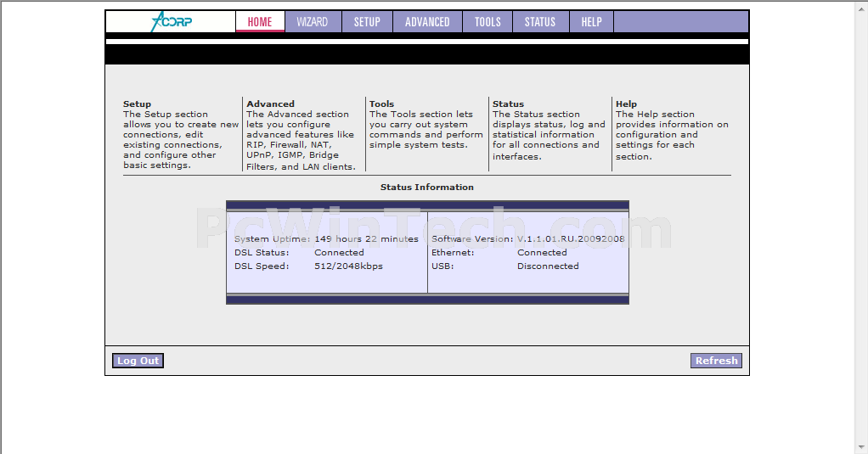868x454 pixels.
Task: Click the DSL speed value 512/2048kbps
Action: tap(348, 266)
